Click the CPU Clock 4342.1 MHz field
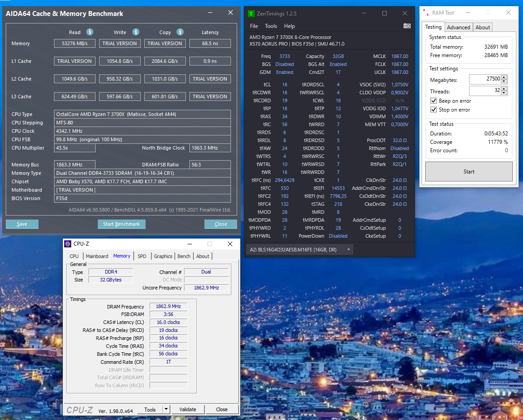The width and height of the screenshot is (523, 420). tap(142, 131)
